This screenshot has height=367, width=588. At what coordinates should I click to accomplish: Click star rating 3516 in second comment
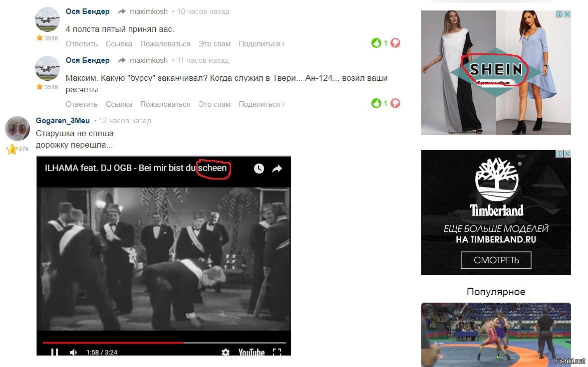[47, 87]
